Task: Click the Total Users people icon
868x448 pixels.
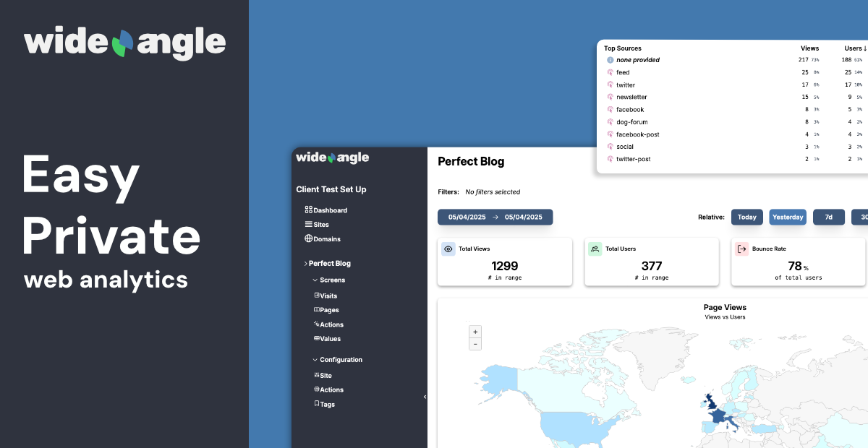Action: pyautogui.click(x=595, y=249)
